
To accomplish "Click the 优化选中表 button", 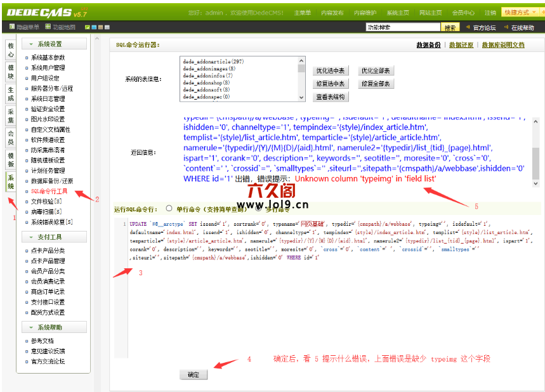I will pyautogui.click(x=331, y=71).
